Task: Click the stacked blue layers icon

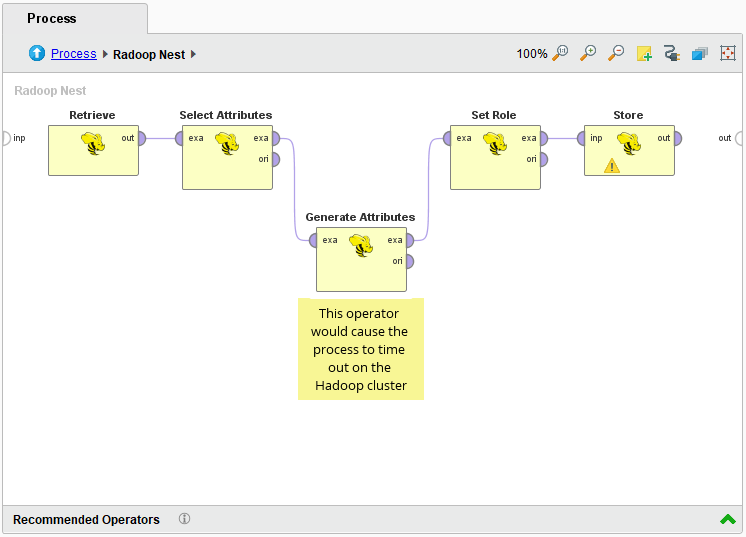Action: coord(700,53)
